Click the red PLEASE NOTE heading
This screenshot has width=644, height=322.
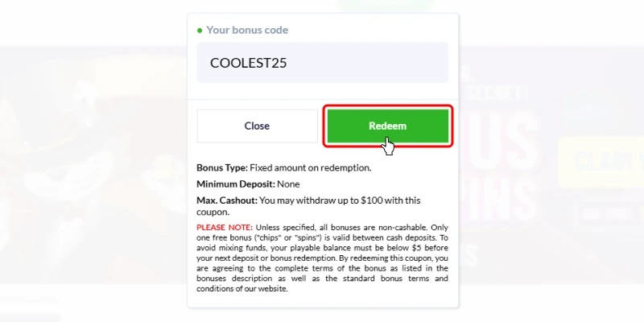225,227
